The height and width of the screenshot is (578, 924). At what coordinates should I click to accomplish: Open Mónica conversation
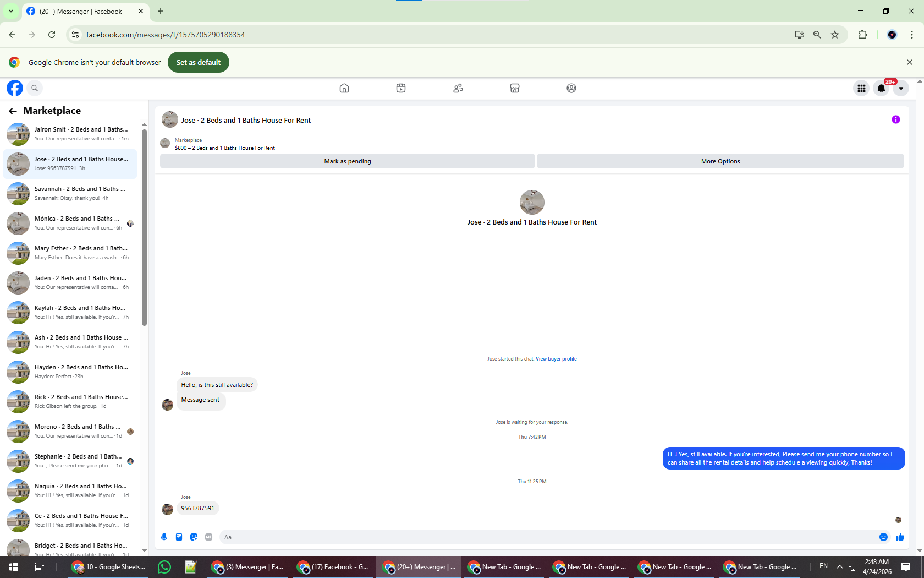pyautogui.click(x=70, y=223)
